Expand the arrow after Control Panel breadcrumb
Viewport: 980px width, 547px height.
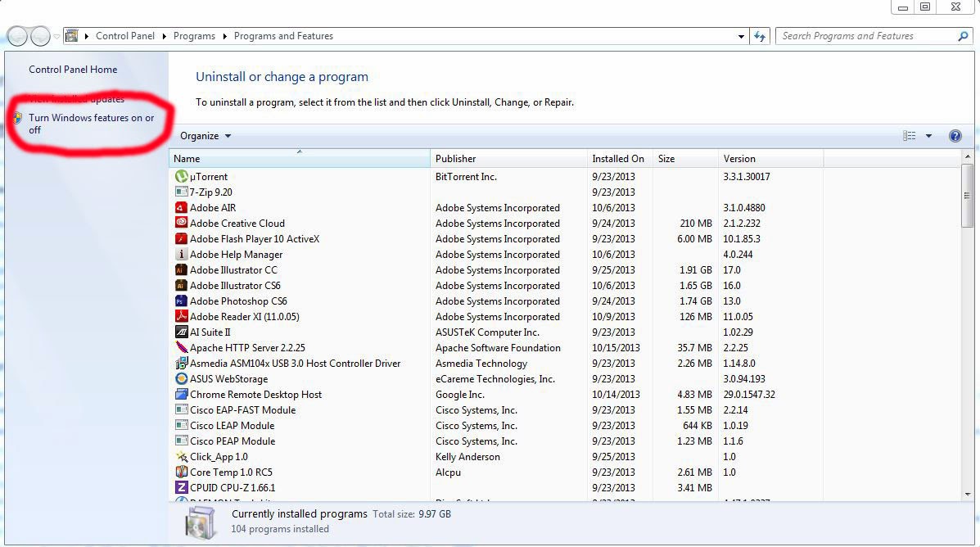click(165, 36)
